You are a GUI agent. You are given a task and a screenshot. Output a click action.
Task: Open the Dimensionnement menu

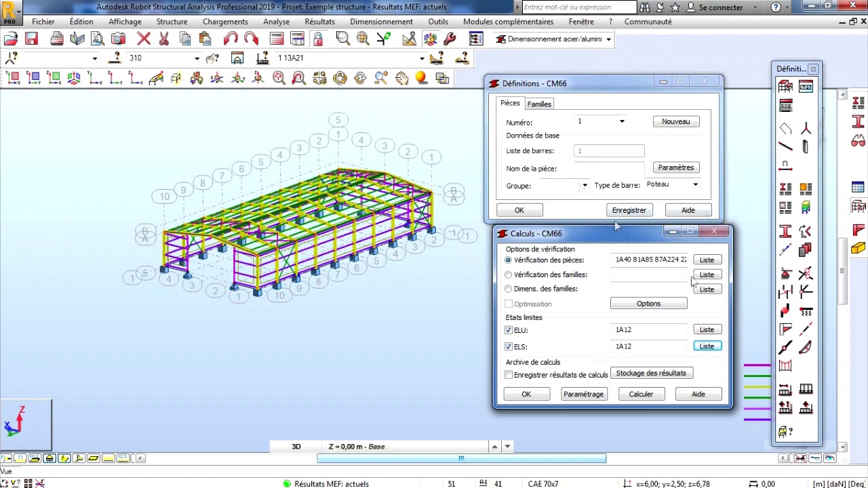pos(381,22)
